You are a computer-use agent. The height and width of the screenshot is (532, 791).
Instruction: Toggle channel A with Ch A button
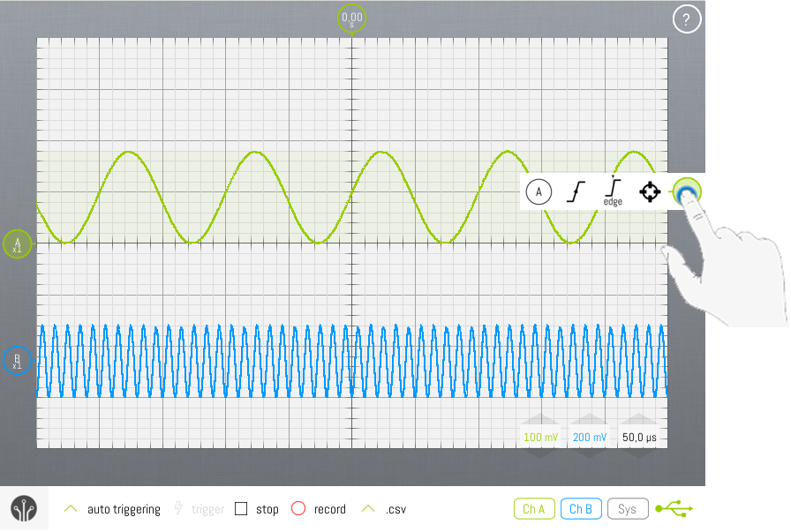tap(533, 509)
